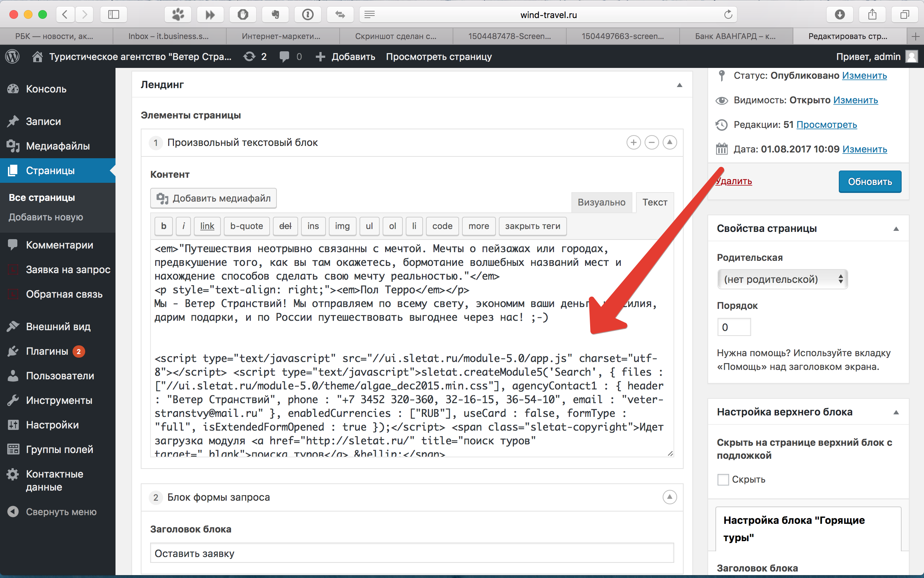Open Медиафайлы in the sidebar
The image size is (924, 578).
coord(58,146)
